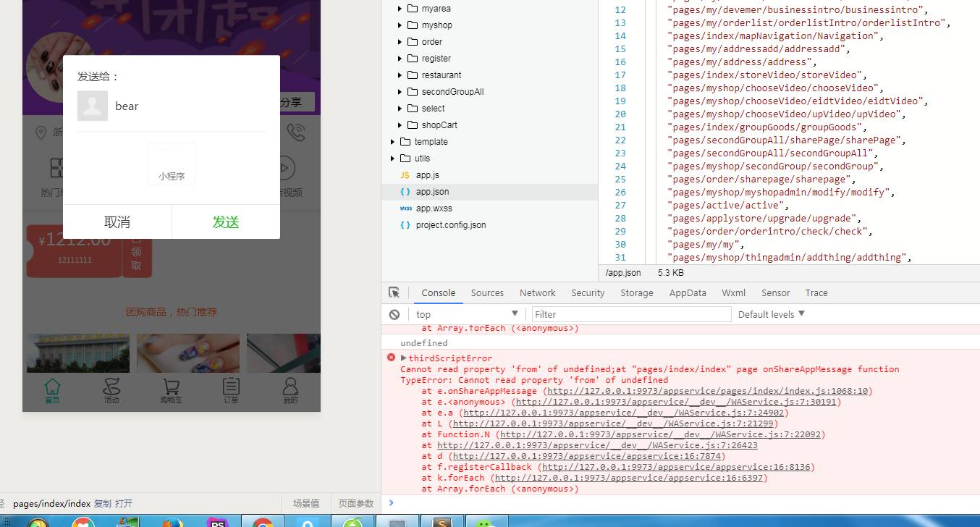The image size is (980, 527).
Task: Tap the phone call icon in simulator
Action: click(295, 132)
